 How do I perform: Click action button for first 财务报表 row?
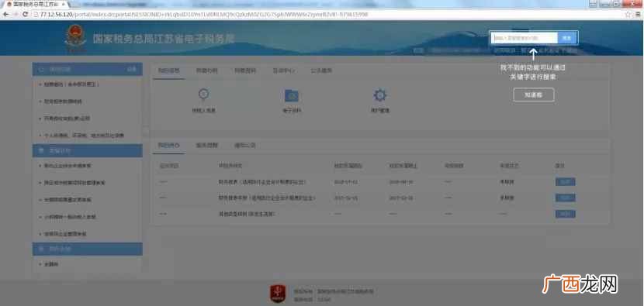(565, 182)
